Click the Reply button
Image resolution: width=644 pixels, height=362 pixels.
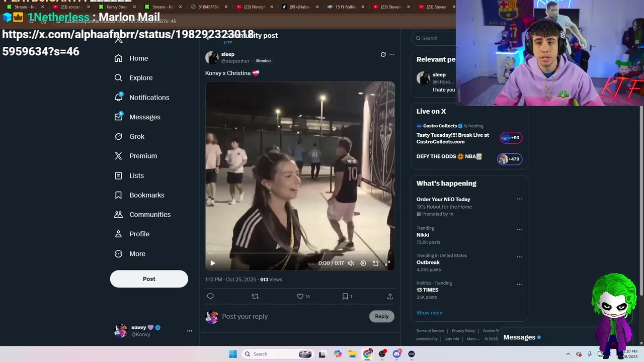[382, 316]
